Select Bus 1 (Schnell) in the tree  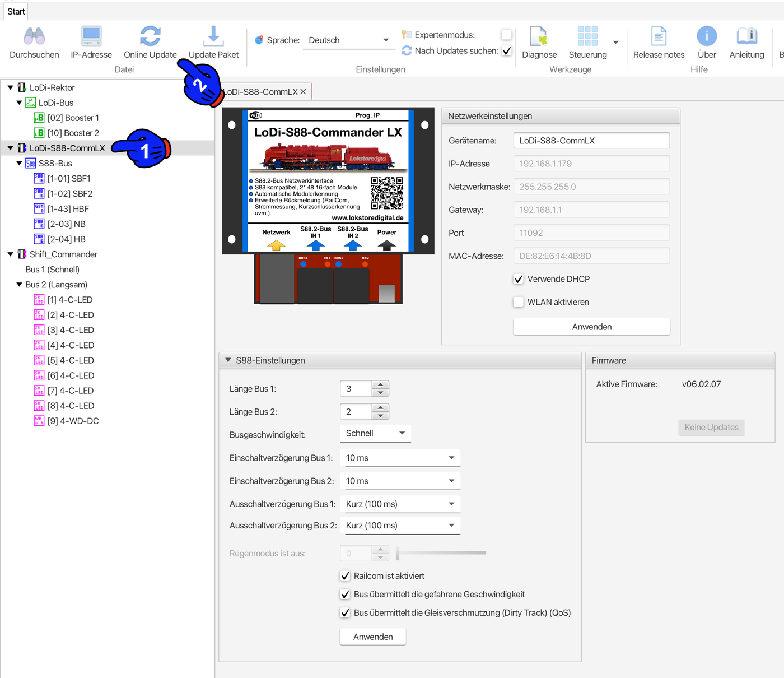click(x=52, y=270)
